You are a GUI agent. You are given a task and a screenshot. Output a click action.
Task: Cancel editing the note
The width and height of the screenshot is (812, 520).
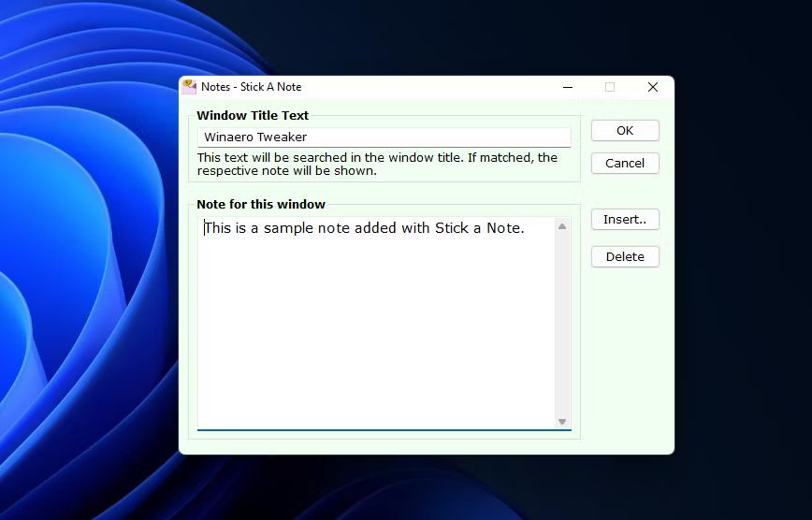click(625, 163)
